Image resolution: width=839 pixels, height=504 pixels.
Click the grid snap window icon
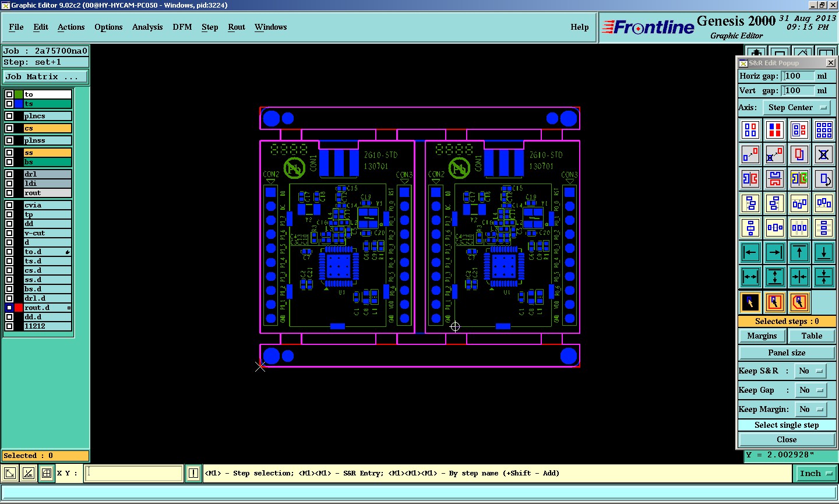46,473
